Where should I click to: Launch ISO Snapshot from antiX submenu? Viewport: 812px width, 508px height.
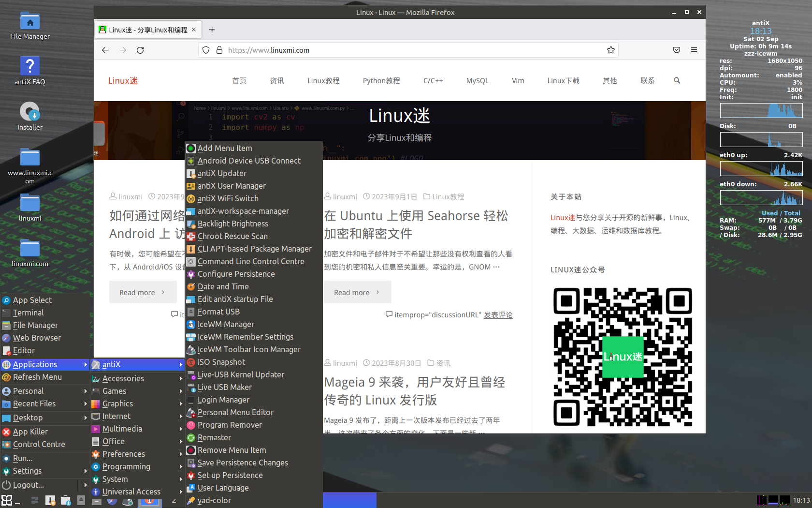[254, 362]
